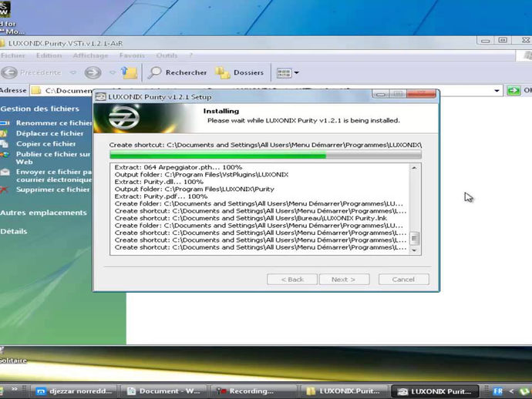Switch to LUXONIX.Purit... folder taskbar button
The width and height of the screenshot is (532, 399).
pos(343,391)
